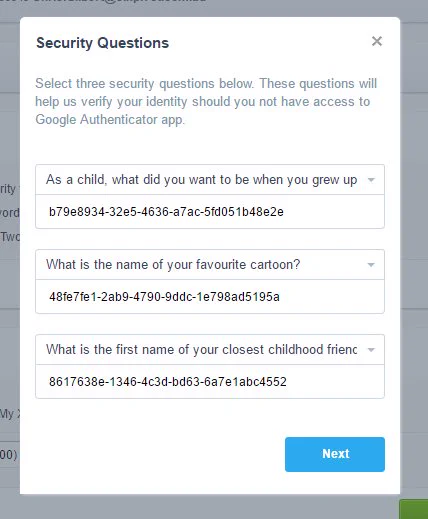428x519 pixels.
Task: Click the cut-off '00)' field behind dialog
Action: [x=10, y=454]
